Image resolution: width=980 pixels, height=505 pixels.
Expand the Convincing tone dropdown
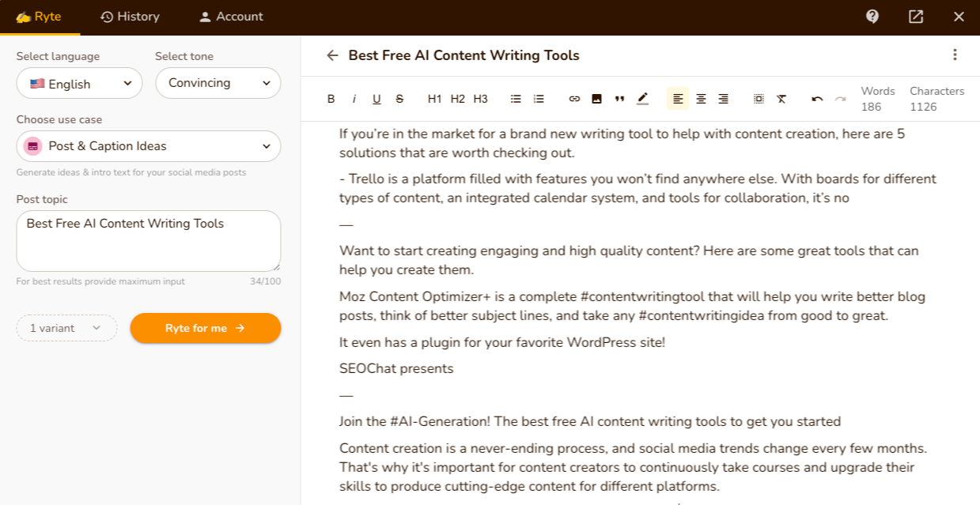pyautogui.click(x=218, y=83)
